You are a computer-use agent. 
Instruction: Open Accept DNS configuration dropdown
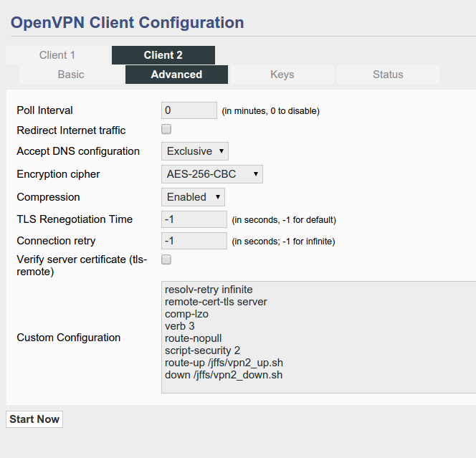[x=195, y=151]
